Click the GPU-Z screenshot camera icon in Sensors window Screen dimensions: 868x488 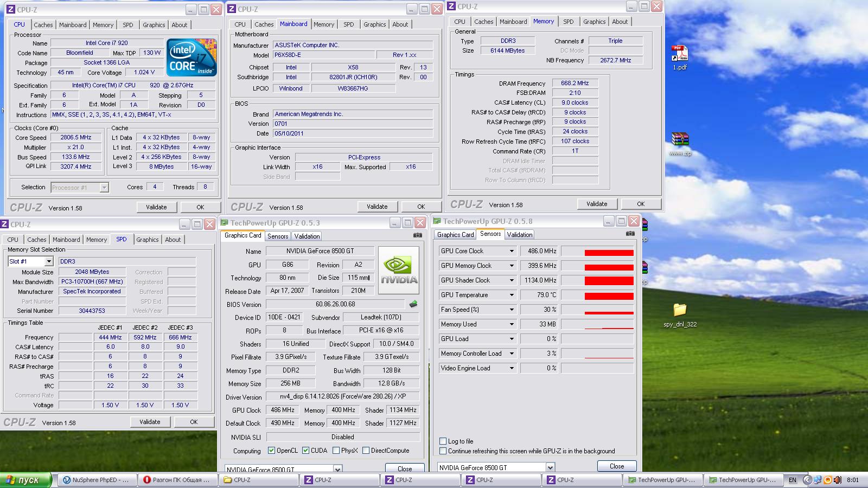(630, 234)
